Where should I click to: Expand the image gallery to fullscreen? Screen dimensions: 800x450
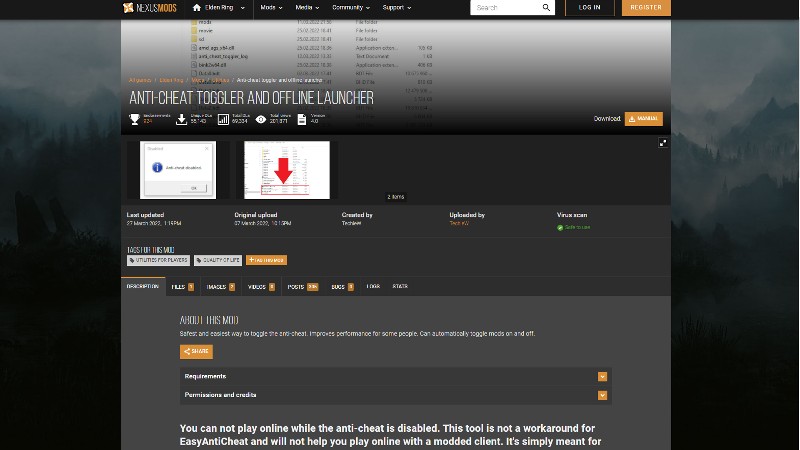click(x=662, y=143)
